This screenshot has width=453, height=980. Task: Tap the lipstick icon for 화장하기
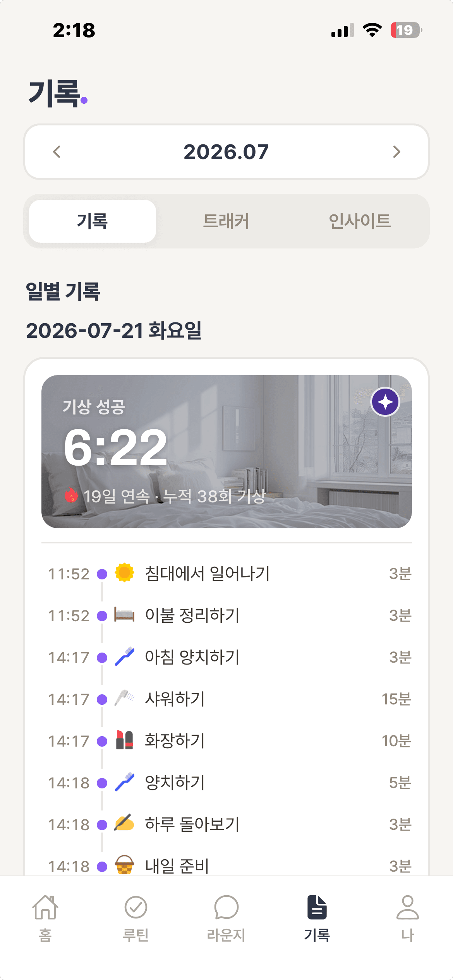[124, 740]
